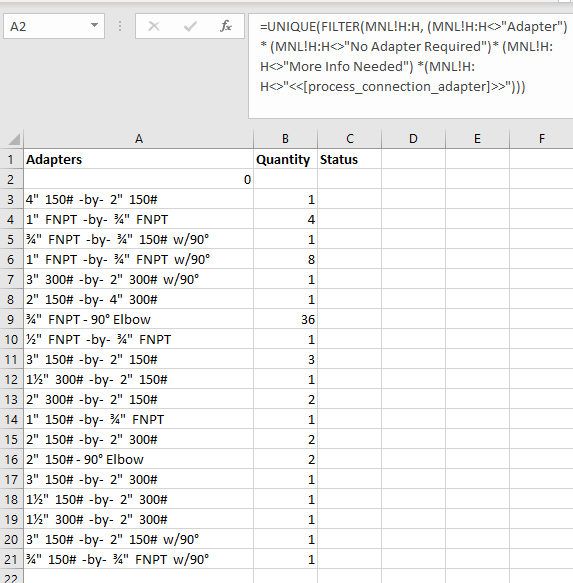This screenshot has width=573, height=583.
Task: Select column E header
Action: 477,139
